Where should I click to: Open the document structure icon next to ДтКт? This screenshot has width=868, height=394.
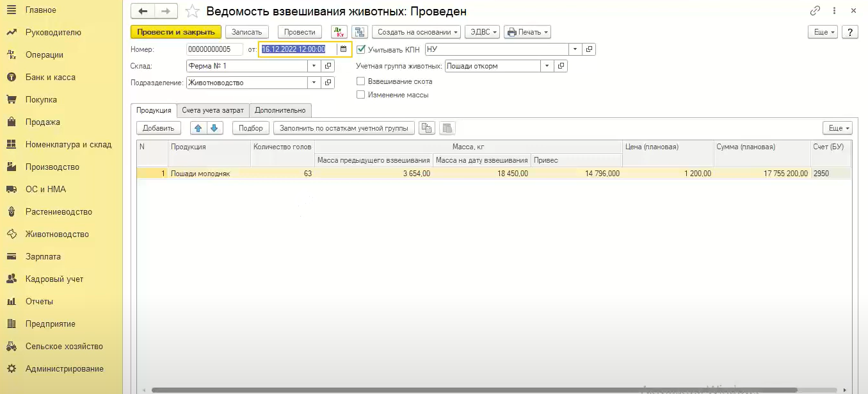(x=359, y=32)
